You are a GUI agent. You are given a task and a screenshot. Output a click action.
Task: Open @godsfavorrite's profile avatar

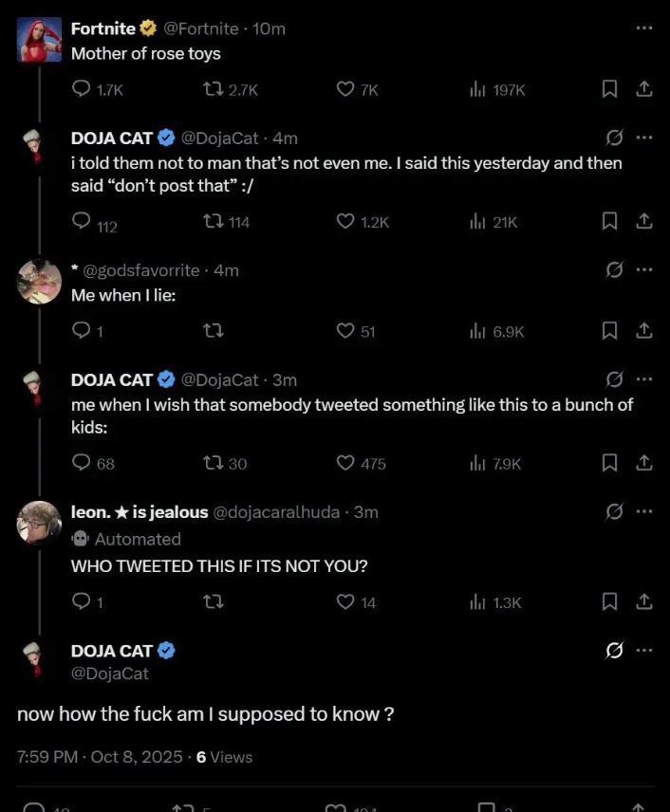[x=39, y=281]
